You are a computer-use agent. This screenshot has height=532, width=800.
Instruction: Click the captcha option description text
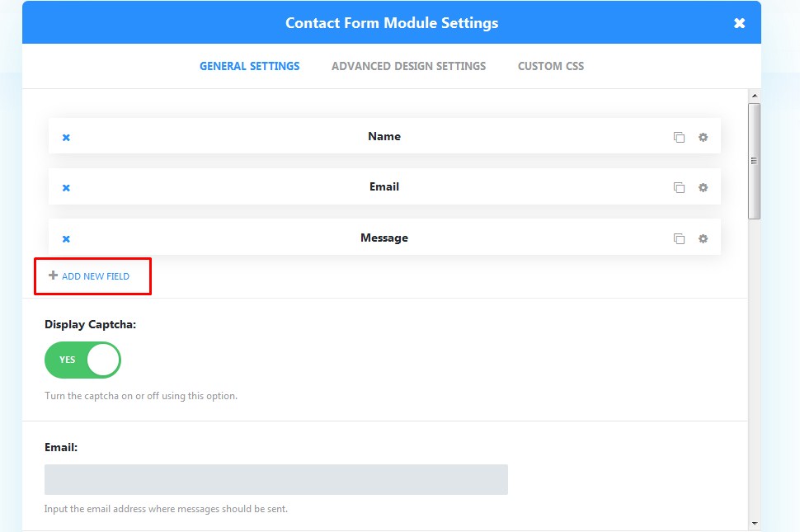click(x=141, y=396)
